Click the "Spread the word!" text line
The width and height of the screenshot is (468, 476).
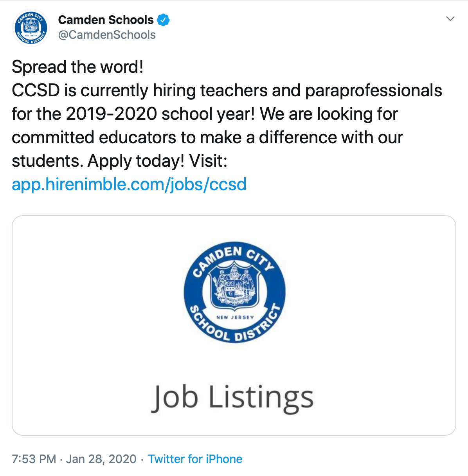click(x=77, y=67)
